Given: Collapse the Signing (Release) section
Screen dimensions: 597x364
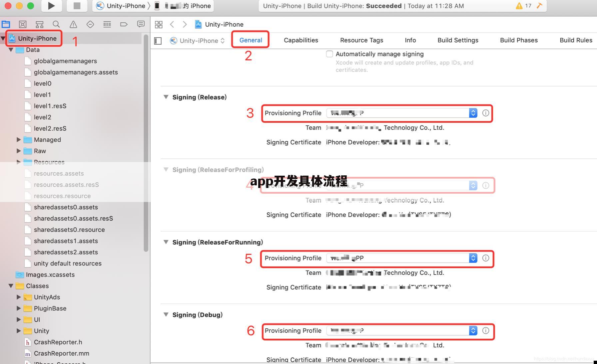Looking at the screenshot, I should [166, 97].
